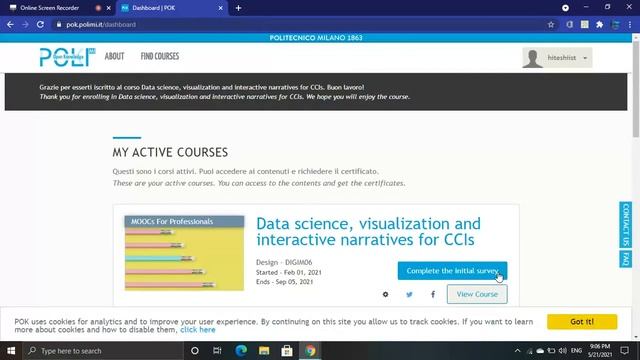Accept cookies with Got it! button

tap(582, 322)
